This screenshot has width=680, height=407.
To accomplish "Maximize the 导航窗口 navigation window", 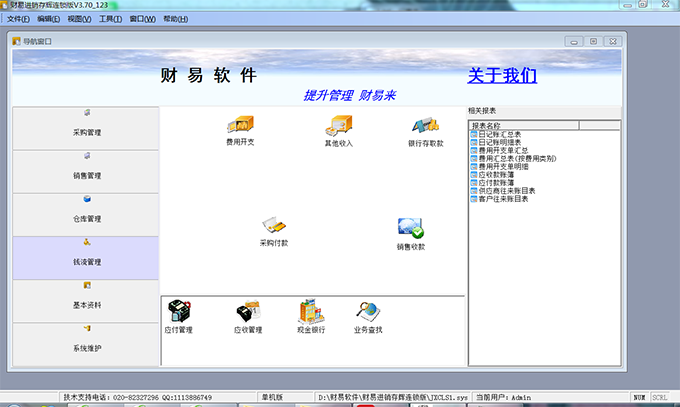I will [593, 41].
